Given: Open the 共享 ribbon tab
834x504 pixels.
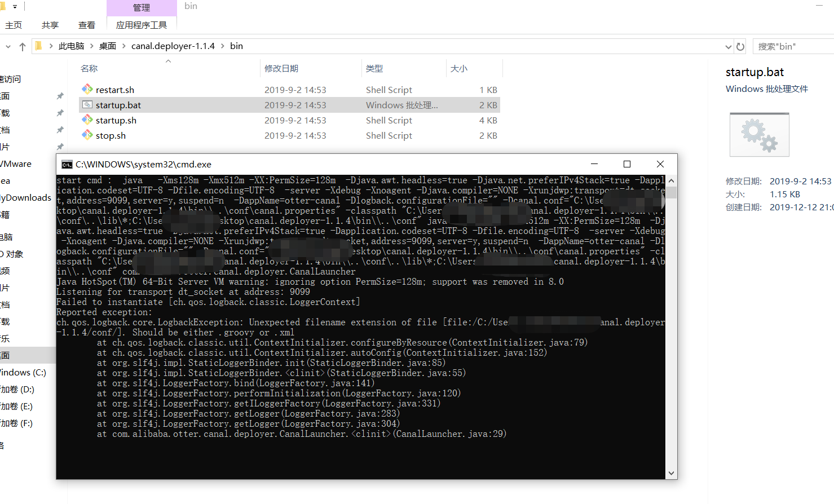Looking at the screenshot, I should pos(50,25).
